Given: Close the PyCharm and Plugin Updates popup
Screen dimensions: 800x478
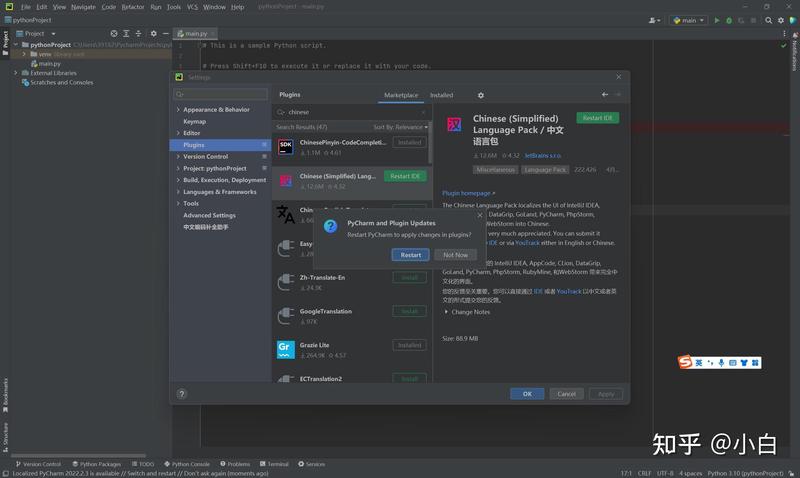Looking at the screenshot, I should [480, 215].
